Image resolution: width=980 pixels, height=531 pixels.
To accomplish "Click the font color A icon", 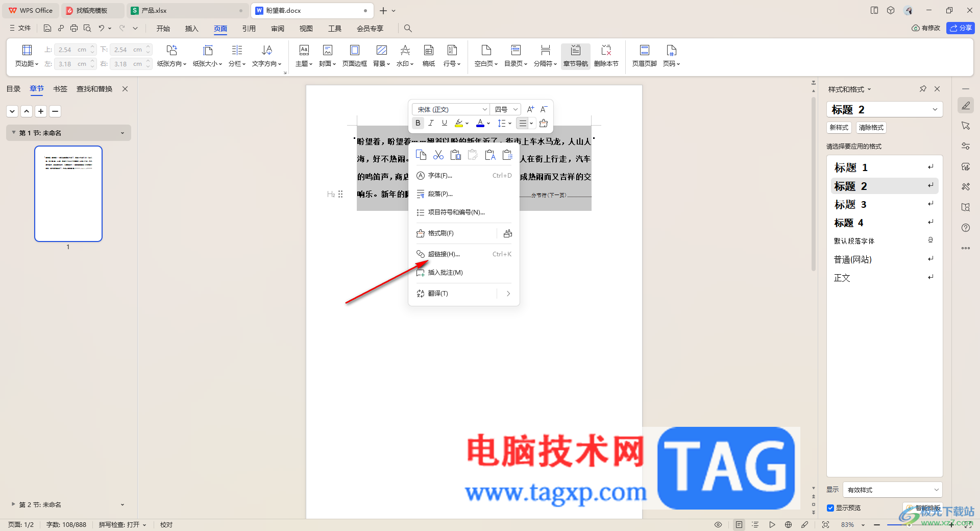I will click(480, 123).
